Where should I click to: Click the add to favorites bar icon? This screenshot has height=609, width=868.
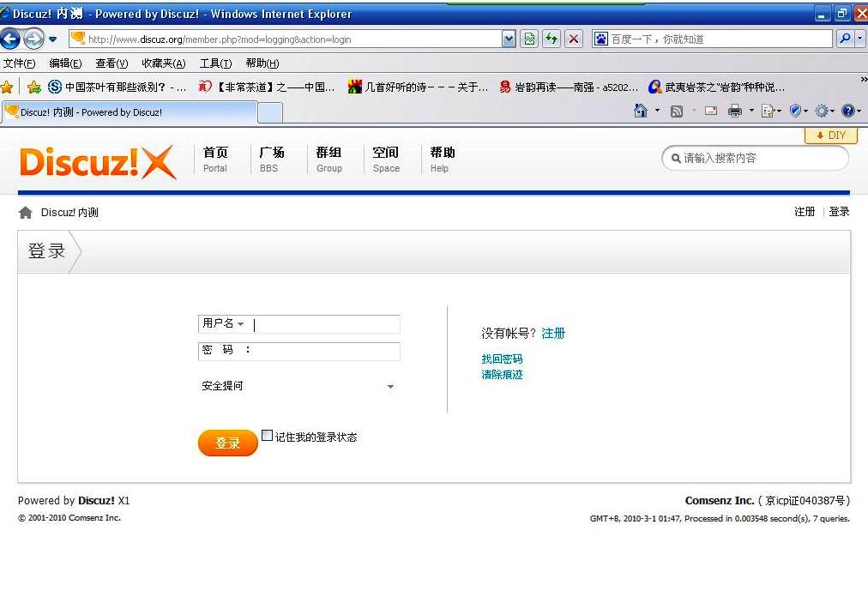pos(33,87)
